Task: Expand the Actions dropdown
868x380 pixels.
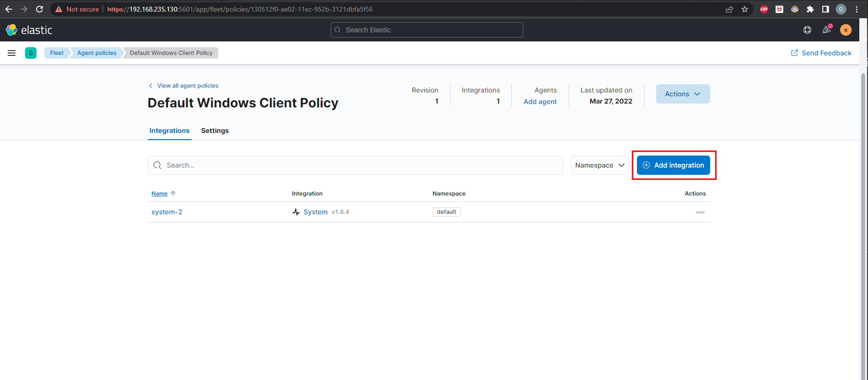Action: [682, 94]
